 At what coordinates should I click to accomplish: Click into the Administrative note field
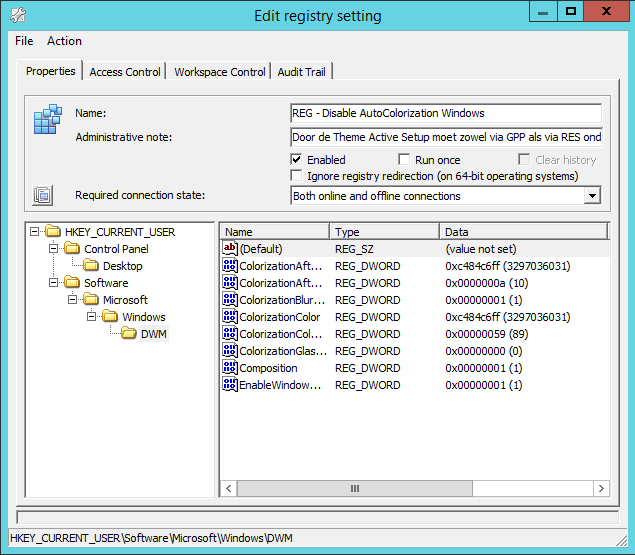click(x=446, y=137)
